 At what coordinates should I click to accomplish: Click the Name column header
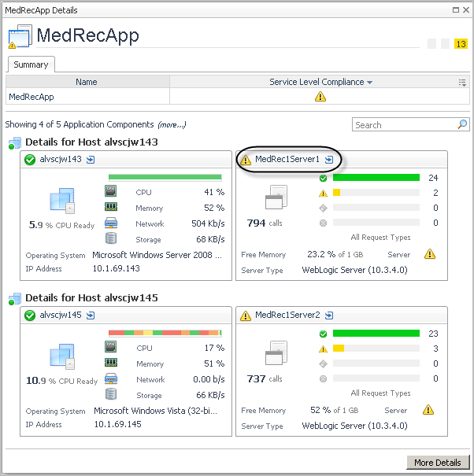[x=87, y=82]
